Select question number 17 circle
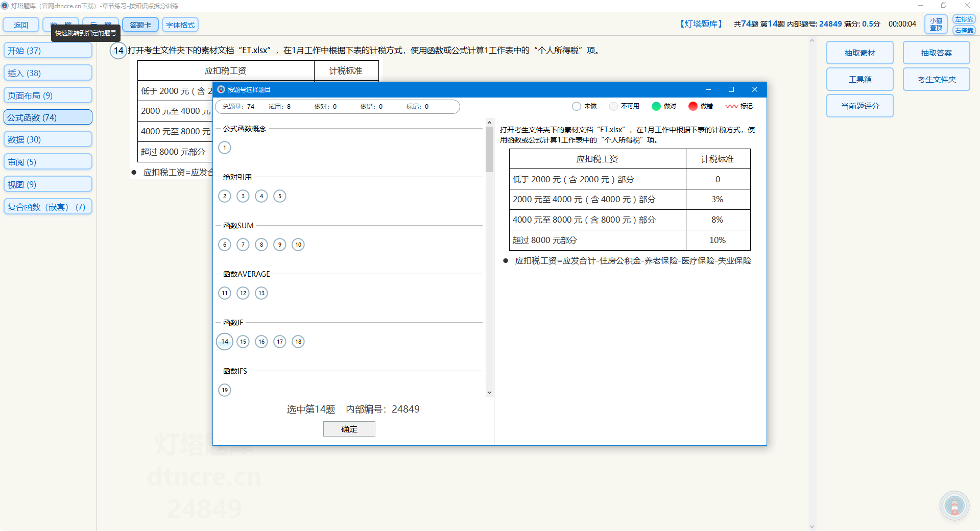 [280, 342]
